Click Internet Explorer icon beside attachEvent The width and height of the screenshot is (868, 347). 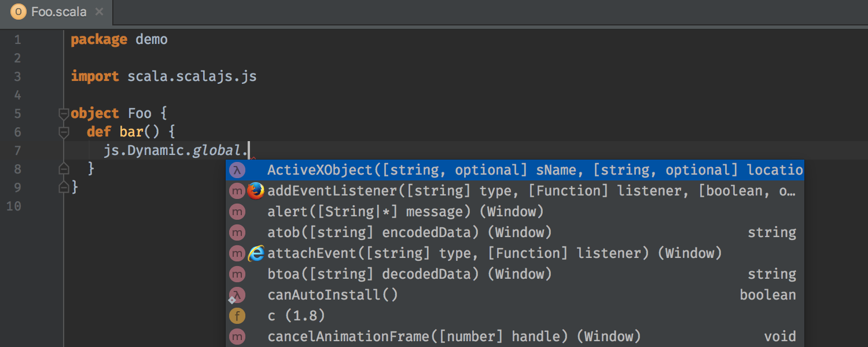[256, 253]
